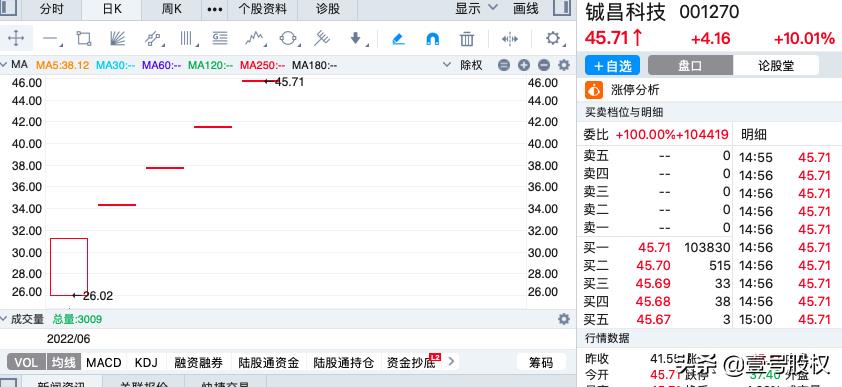Click the 买二 price 45.70

click(653, 265)
